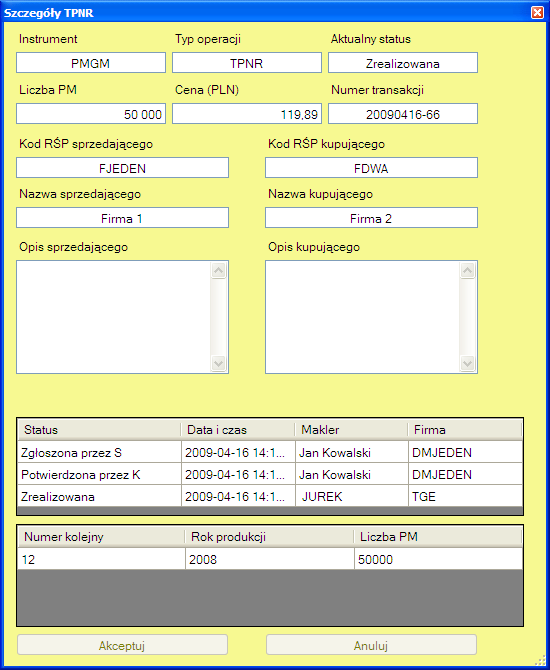The width and height of the screenshot is (550, 670).
Task: Click scroll down arrow in Opis sprzedającego
Action: point(219,364)
